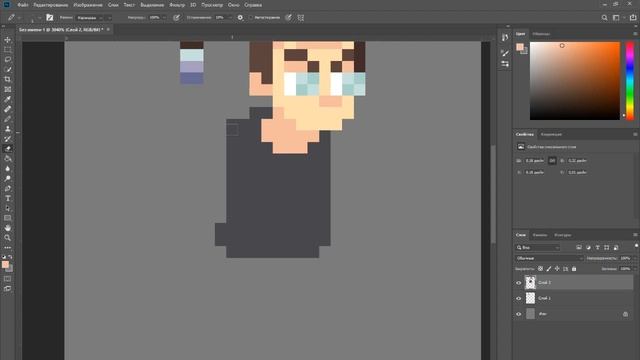Viewport: 640px width, 360px height.
Task: Select the Eraser tool
Action: (8, 149)
